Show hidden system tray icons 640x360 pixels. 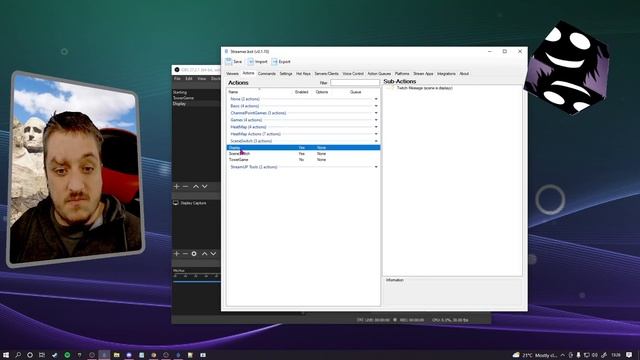click(x=563, y=355)
